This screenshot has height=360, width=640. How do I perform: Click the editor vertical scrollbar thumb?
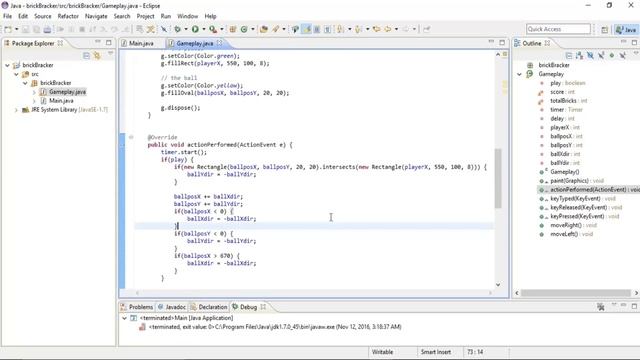tap(498, 178)
